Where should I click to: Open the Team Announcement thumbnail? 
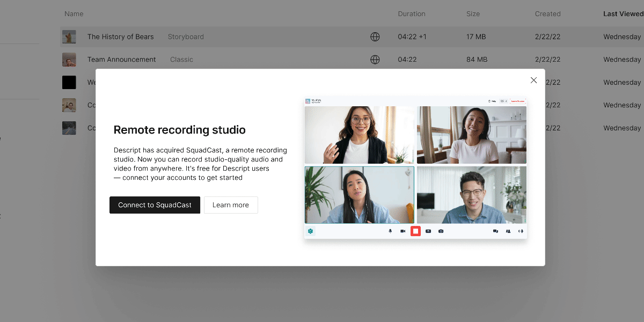pyautogui.click(x=69, y=60)
